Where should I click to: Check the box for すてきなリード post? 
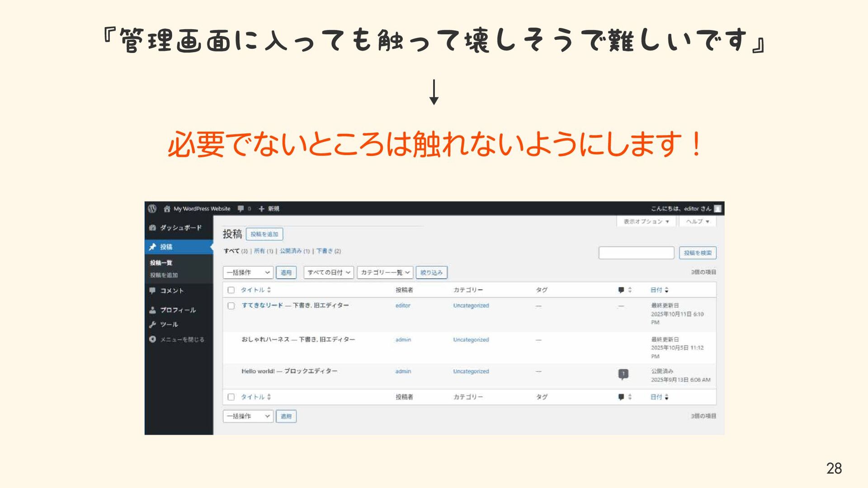231,306
